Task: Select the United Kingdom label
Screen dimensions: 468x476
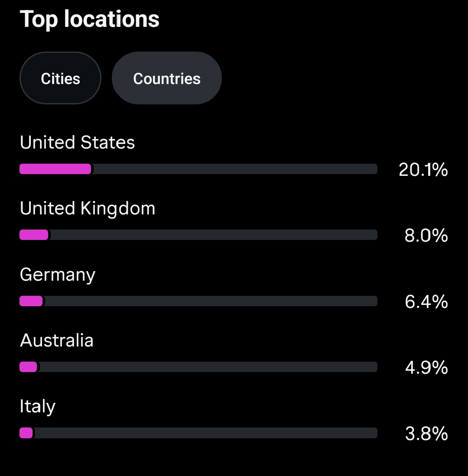Action: (x=88, y=208)
